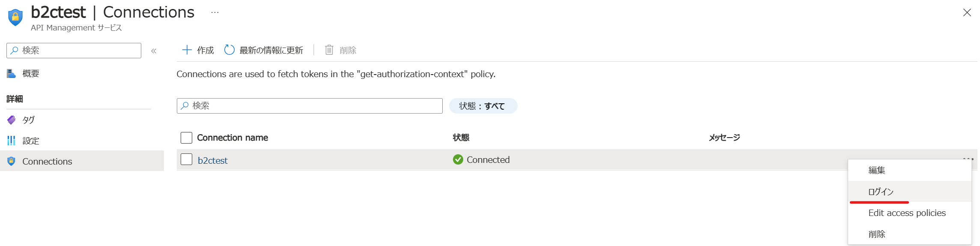Viewport: 980px width, 246px height.
Task: Open タグ via its purple tag icon
Action: [12, 120]
